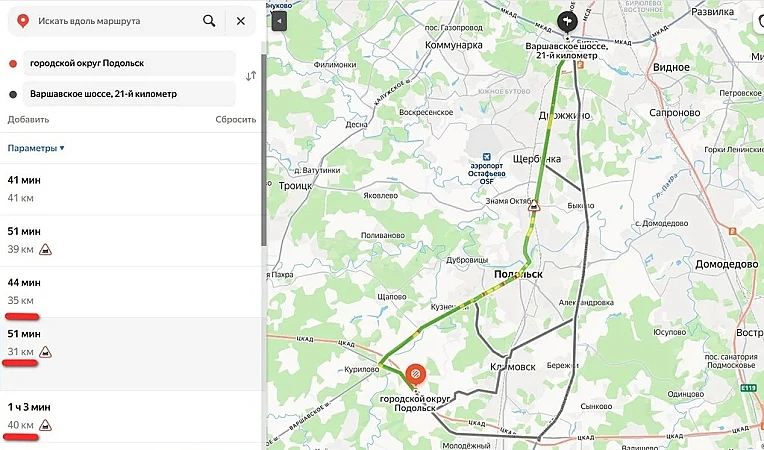Expand the Параметры dropdown
Image resolution: width=764 pixels, height=450 pixels.
(36, 148)
